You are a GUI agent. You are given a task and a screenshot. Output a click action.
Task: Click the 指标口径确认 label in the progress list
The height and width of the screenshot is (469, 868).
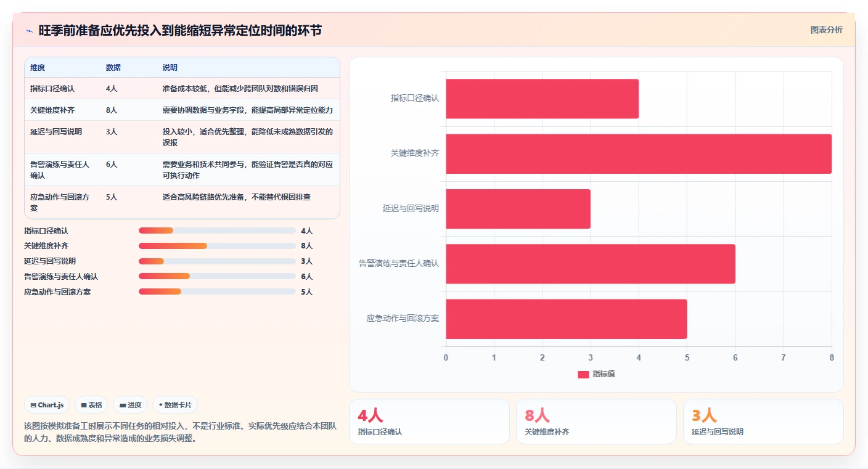pos(46,231)
